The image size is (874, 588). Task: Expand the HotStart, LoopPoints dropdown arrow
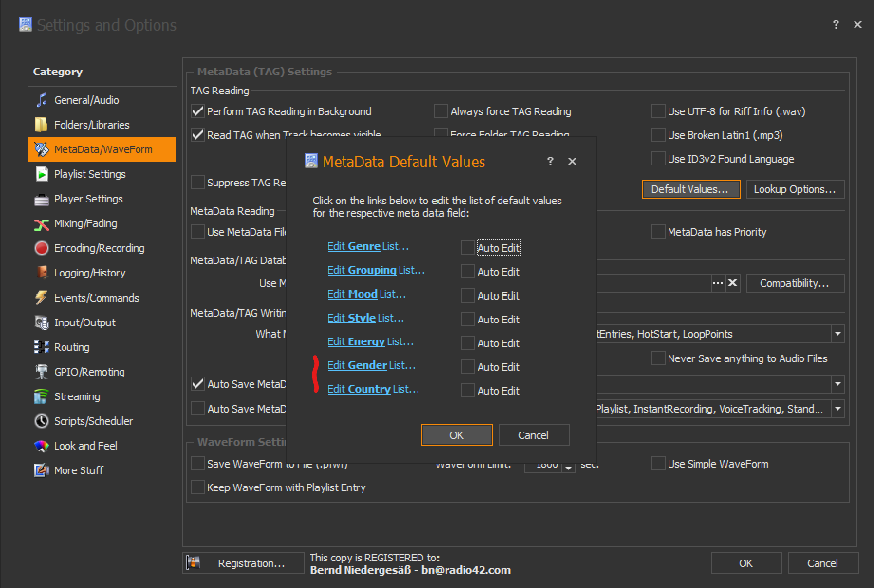point(838,334)
